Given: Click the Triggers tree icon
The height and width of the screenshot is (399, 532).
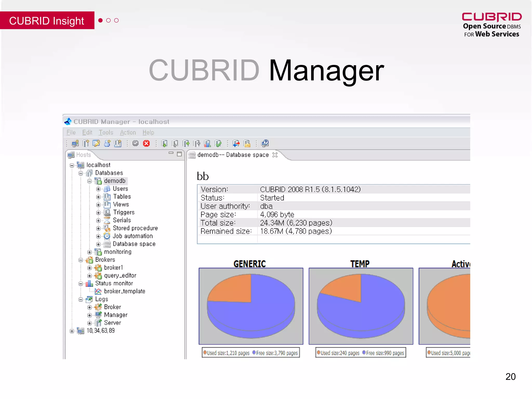Looking at the screenshot, I should tap(107, 212).
